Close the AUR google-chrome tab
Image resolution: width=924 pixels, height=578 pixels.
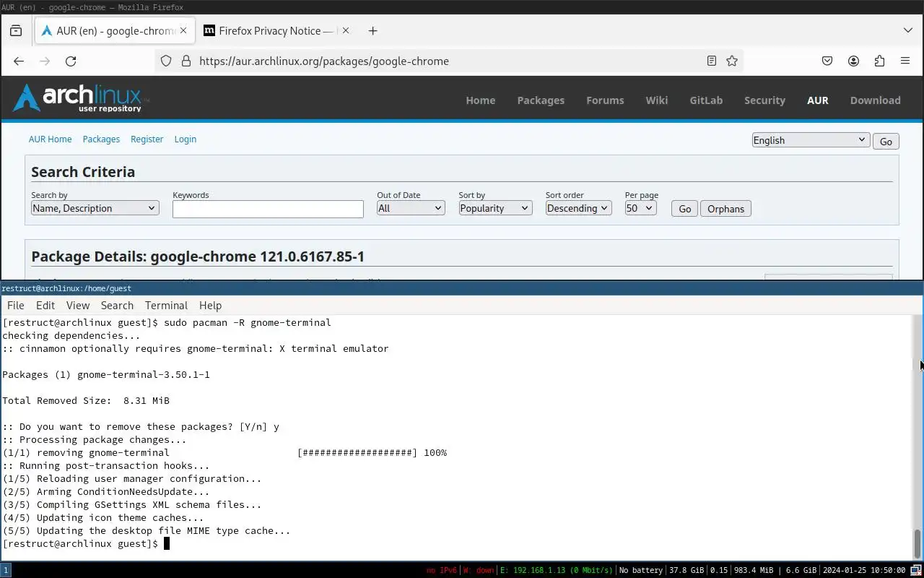[x=183, y=30]
